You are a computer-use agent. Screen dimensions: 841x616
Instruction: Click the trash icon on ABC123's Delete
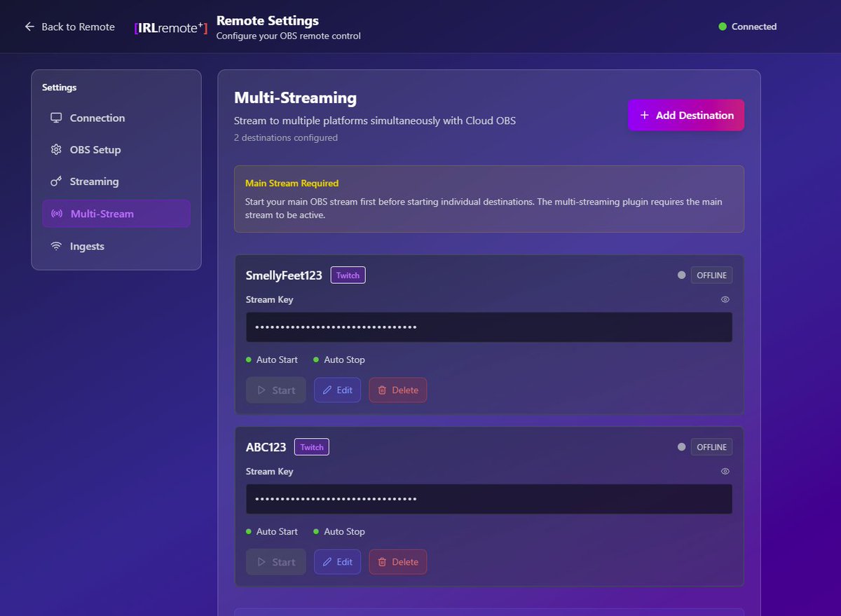(382, 562)
